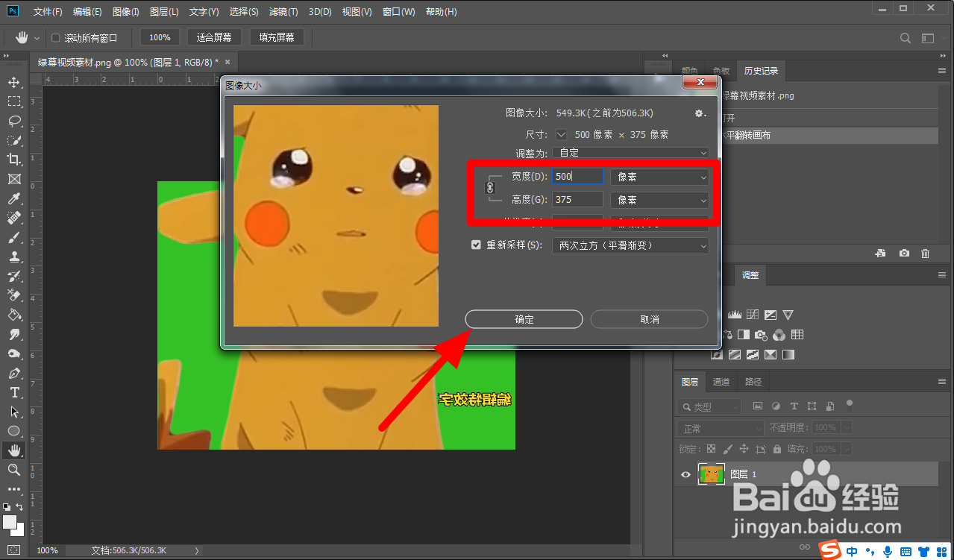Create new document from current state icon

(881, 254)
